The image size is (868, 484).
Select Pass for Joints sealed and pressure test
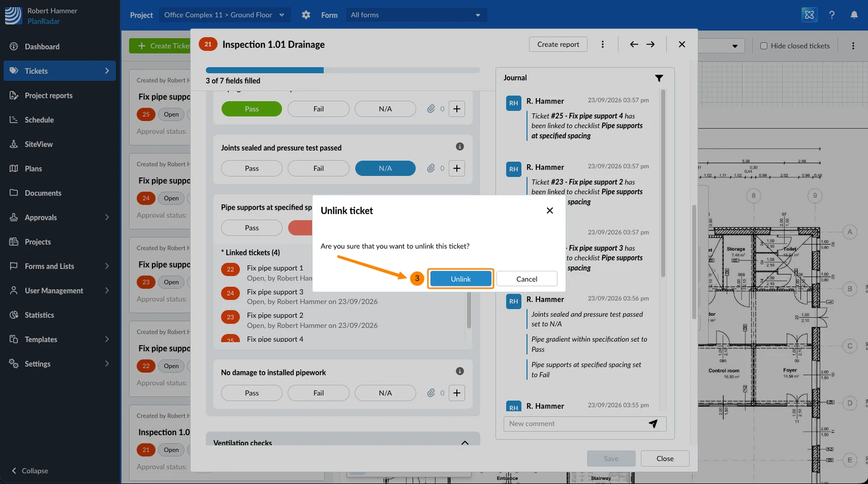(252, 168)
